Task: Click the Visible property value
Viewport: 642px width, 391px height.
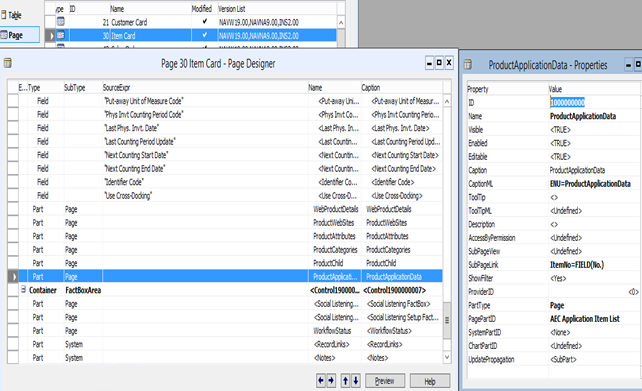Action: pos(560,130)
